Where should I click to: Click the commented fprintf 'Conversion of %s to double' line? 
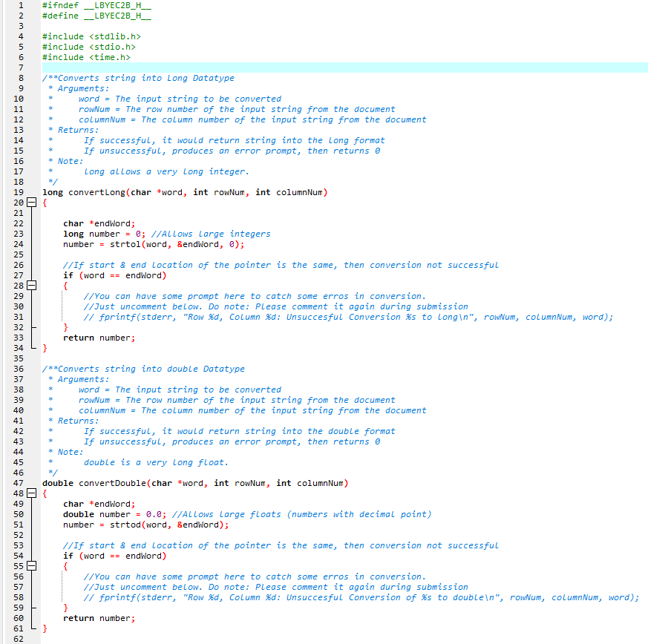[x=361, y=597]
